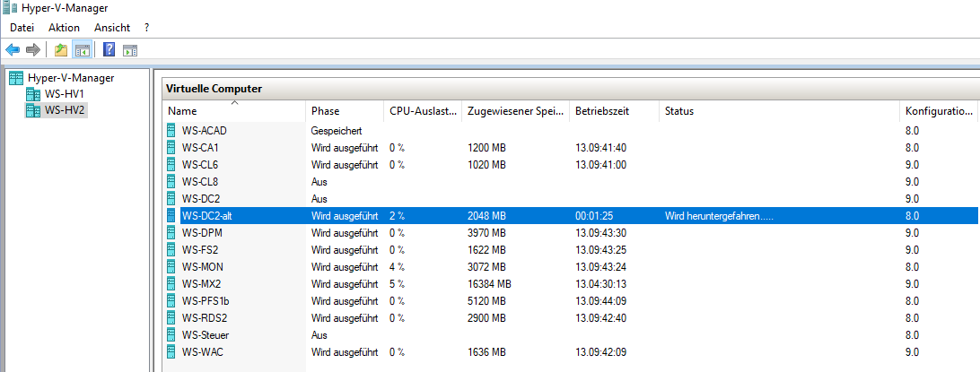Select the WS-FS2 row name
The image size is (980, 372).
click(x=200, y=250)
